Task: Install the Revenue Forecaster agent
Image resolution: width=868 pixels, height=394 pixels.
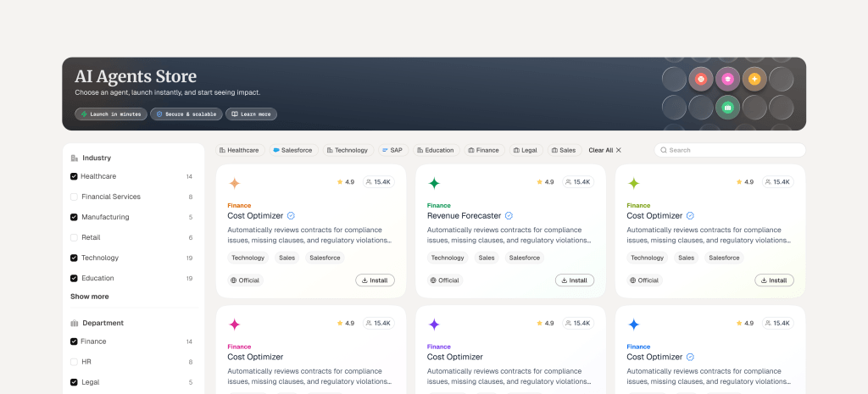Action: (575, 280)
